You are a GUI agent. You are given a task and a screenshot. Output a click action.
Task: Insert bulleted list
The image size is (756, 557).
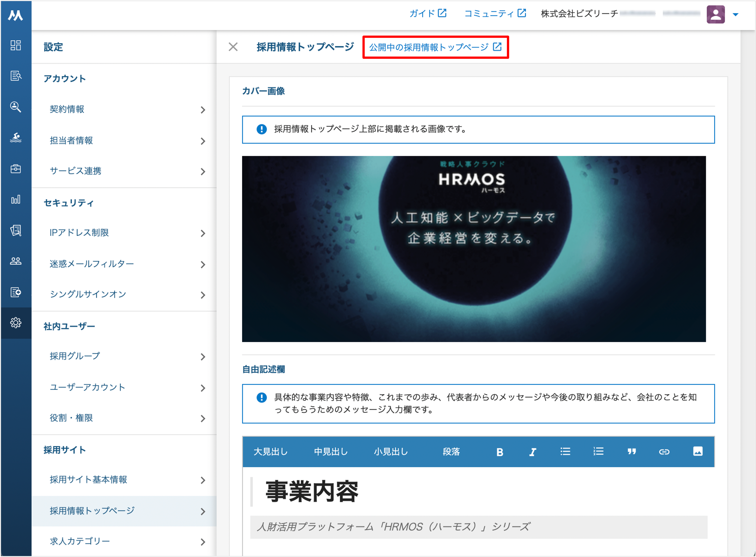(x=565, y=451)
